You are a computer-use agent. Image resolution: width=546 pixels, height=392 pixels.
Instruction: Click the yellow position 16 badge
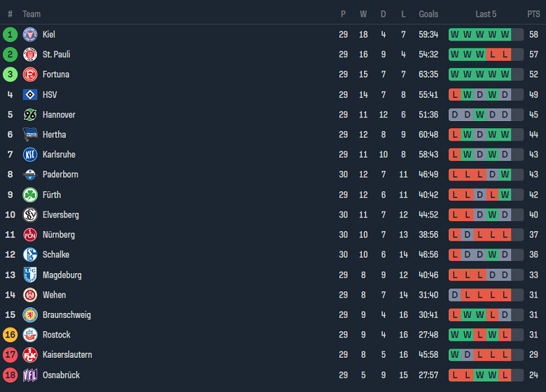[10, 335]
